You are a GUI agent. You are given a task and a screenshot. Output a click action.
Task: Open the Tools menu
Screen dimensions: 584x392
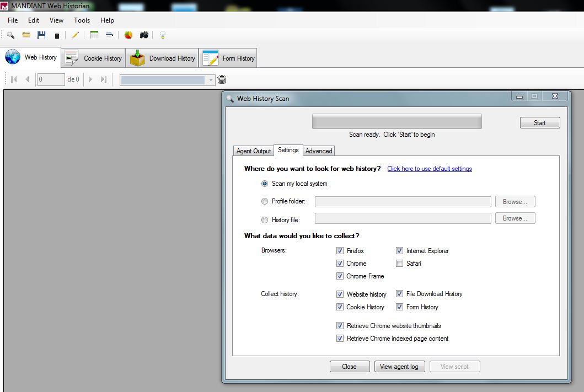point(82,20)
